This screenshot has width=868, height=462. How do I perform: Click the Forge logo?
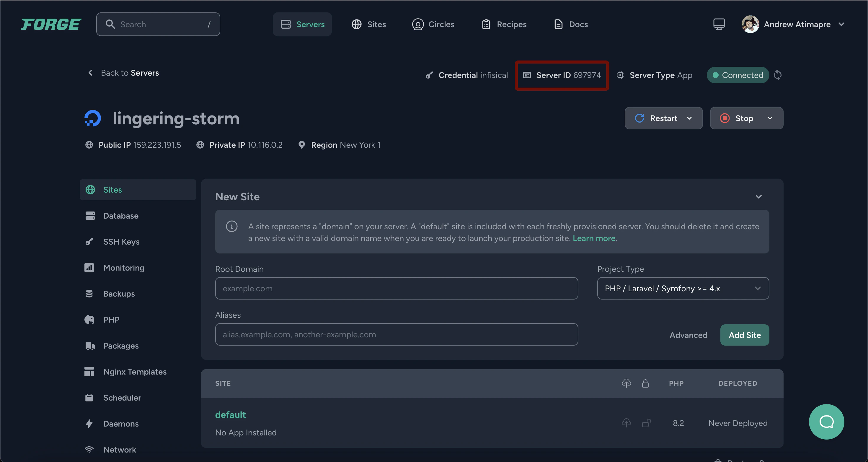tap(51, 24)
